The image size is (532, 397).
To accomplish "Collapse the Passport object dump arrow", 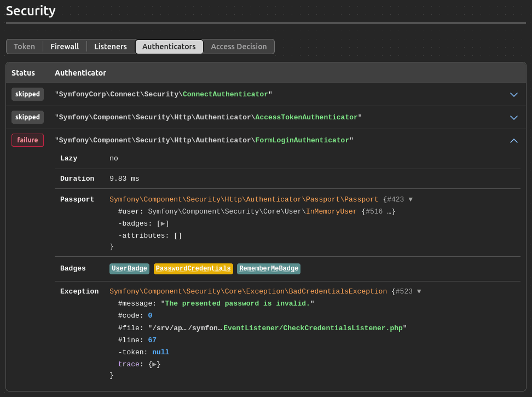I will pos(410,199).
